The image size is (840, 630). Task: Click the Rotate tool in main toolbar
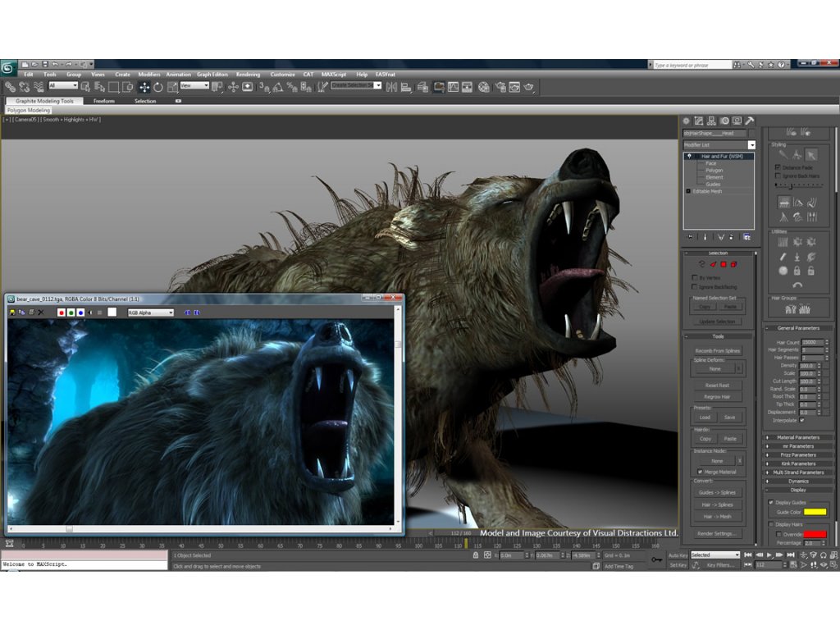point(158,87)
